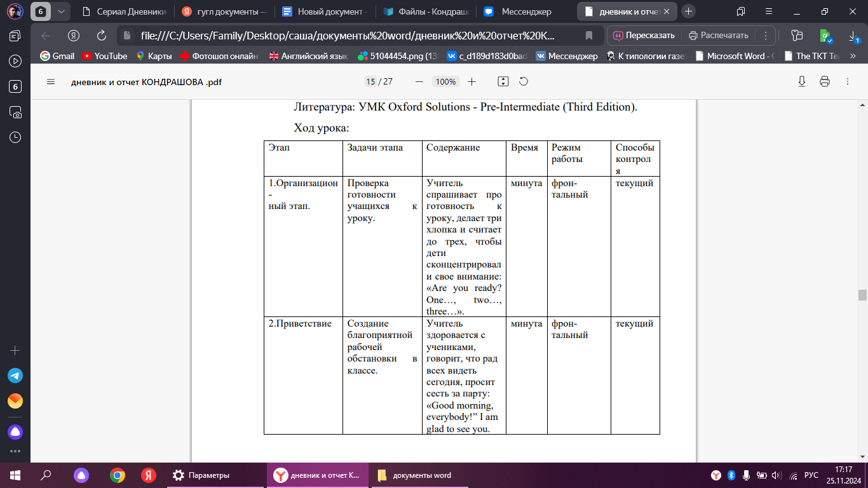Switch to the Файлы - Кондраш tab
The image size is (868, 488).
click(x=424, y=11)
